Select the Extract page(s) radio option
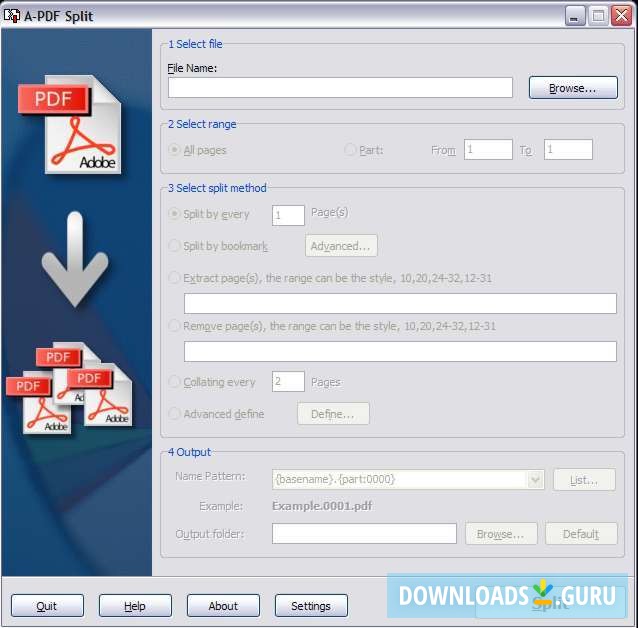638x628 pixels. click(x=174, y=278)
